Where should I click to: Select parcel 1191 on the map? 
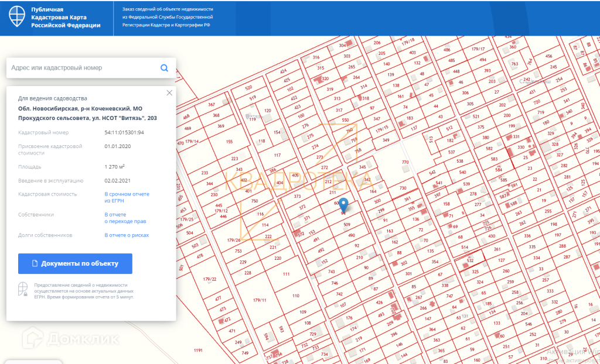tap(197, 351)
